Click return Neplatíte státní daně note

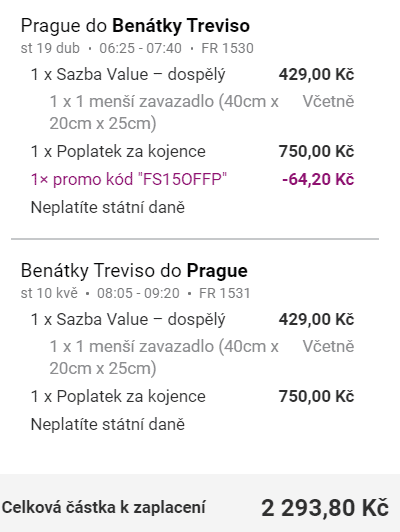[108, 424]
